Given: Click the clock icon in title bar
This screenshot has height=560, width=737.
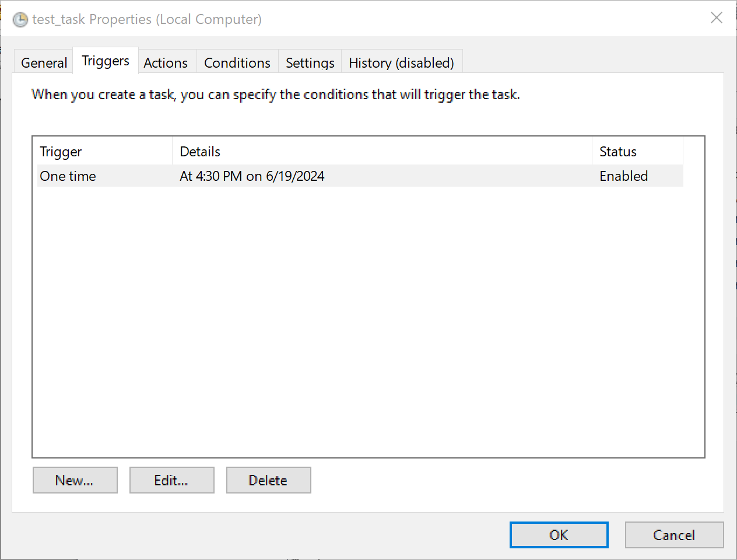Looking at the screenshot, I should click(x=20, y=20).
